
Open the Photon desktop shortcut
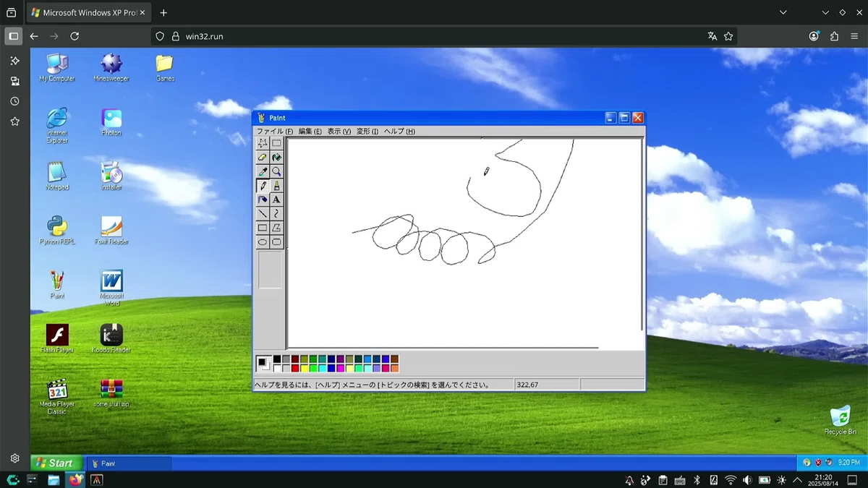111,121
